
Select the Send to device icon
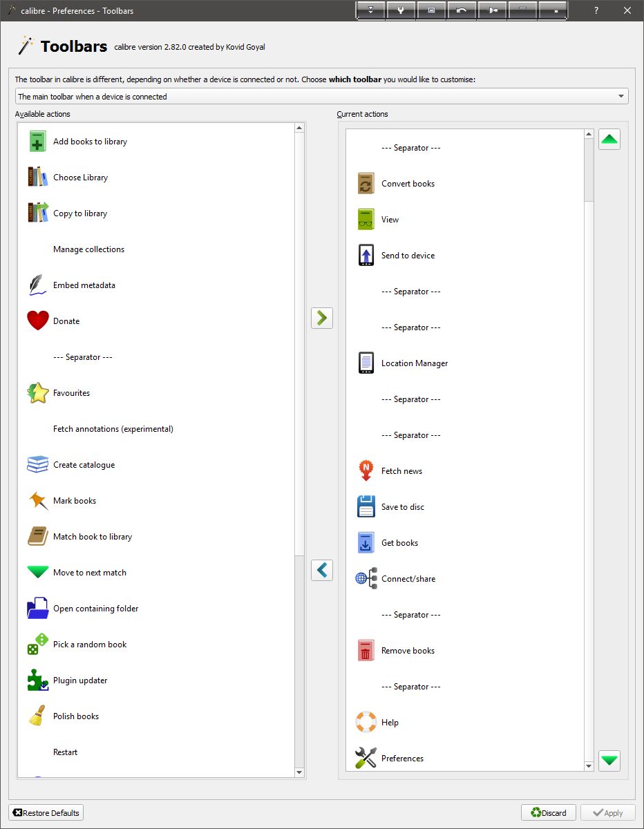pos(366,256)
